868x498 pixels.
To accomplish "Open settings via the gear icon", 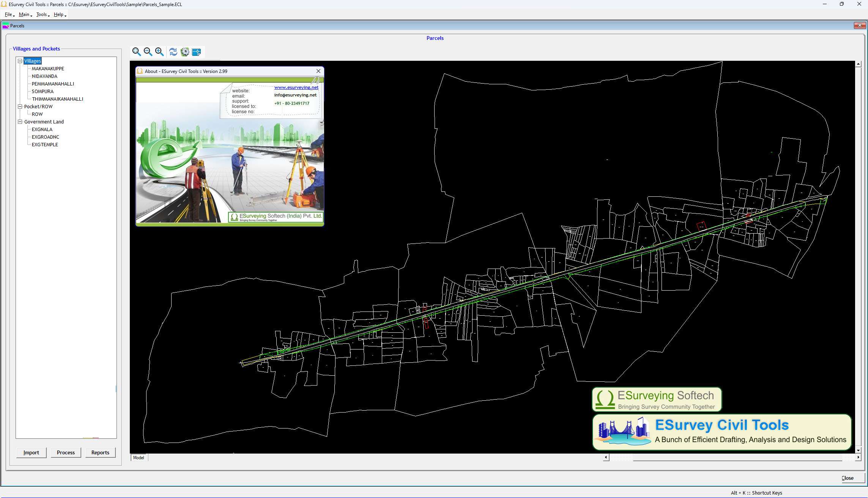I will (185, 52).
